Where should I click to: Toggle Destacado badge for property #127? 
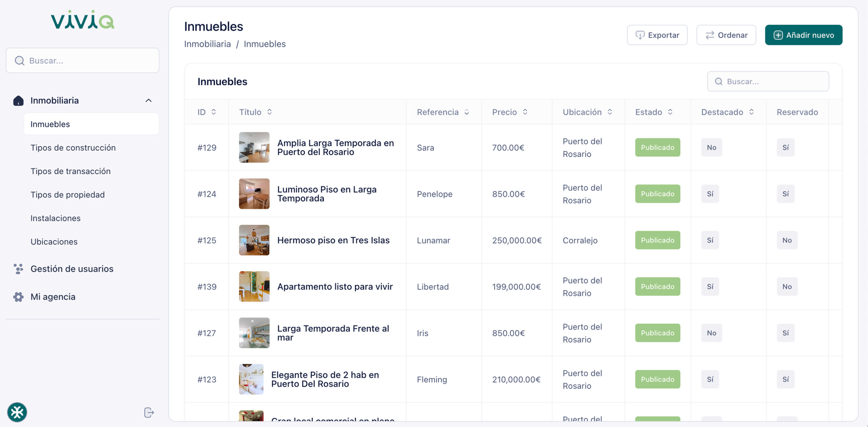(711, 333)
